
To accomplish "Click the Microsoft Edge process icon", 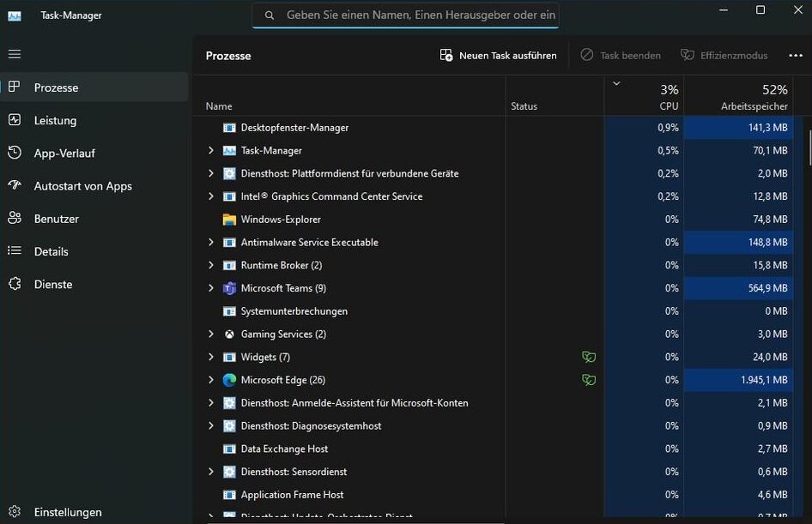I will [x=229, y=380].
